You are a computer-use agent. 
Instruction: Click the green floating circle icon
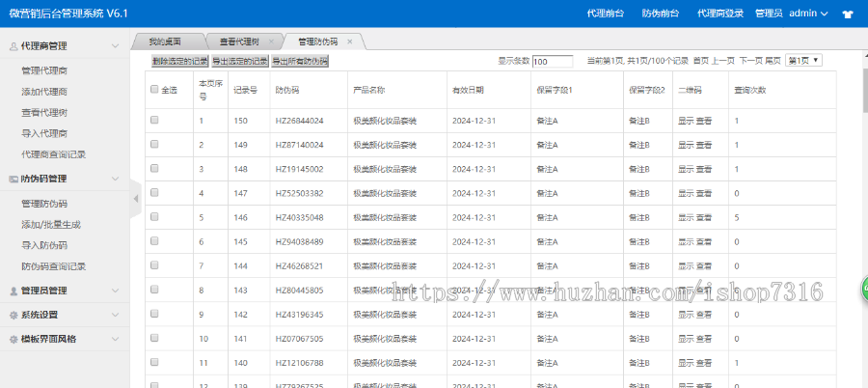coord(864,289)
